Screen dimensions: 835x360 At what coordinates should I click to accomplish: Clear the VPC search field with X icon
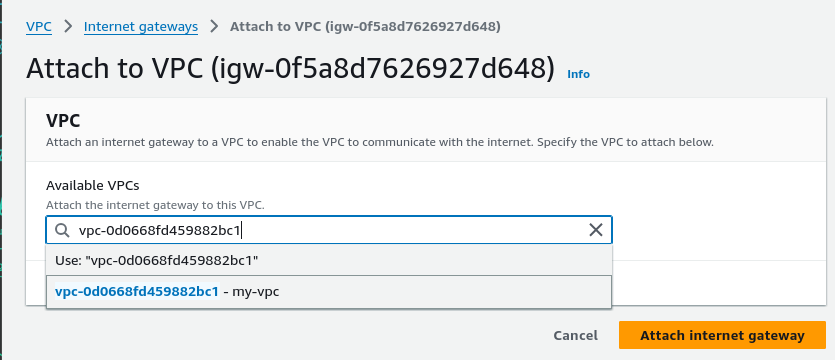[595, 230]
